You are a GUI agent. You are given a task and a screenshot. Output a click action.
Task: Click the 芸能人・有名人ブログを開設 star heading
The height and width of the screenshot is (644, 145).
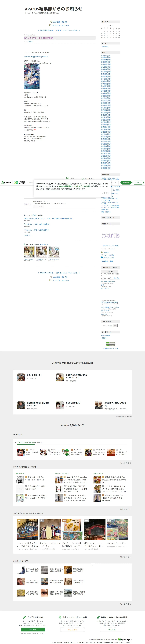[x=112, y=617]
